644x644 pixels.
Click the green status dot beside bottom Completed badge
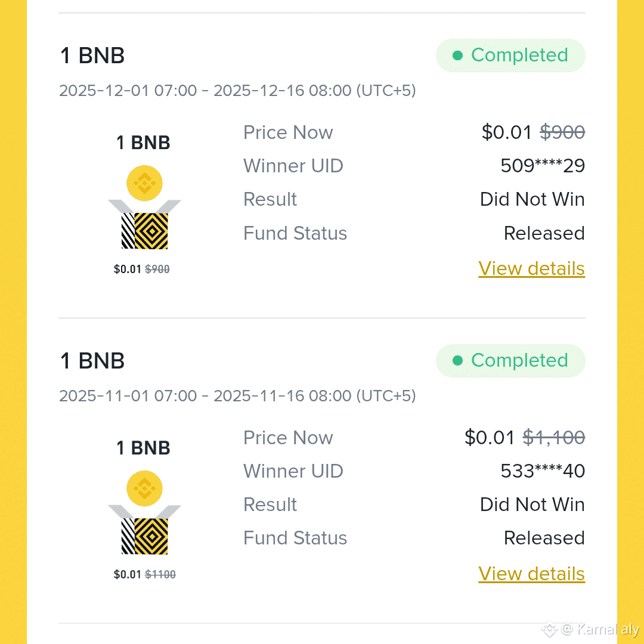(x=457, y=360)
